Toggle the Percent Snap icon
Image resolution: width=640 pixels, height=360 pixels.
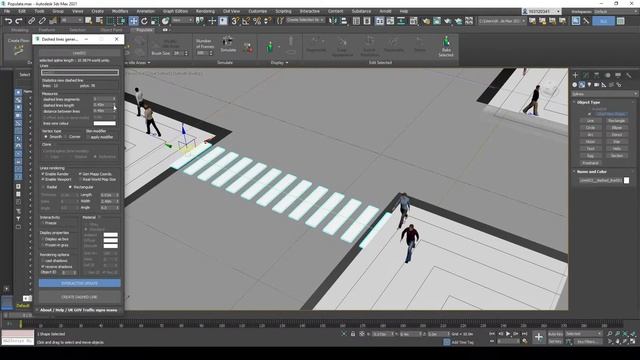[x=257, y=20]
